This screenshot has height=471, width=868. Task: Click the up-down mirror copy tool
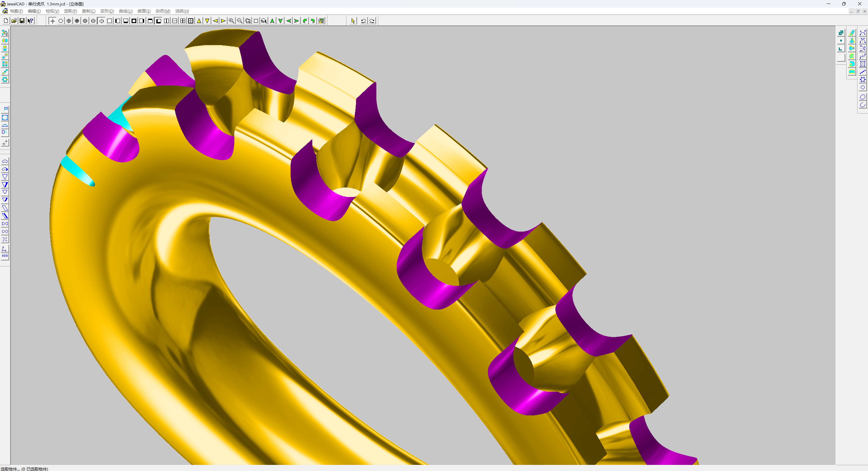pyautogui.click(x=5, y=48)
